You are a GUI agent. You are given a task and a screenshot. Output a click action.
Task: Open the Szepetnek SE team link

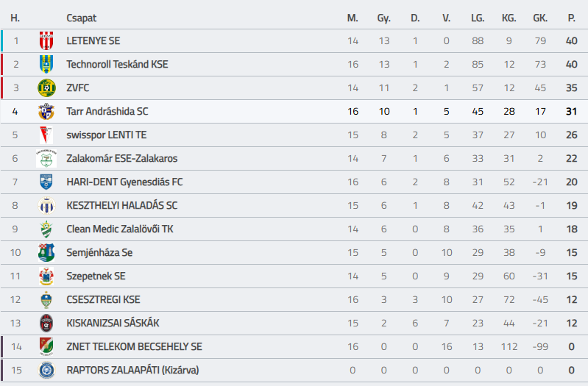96,276
